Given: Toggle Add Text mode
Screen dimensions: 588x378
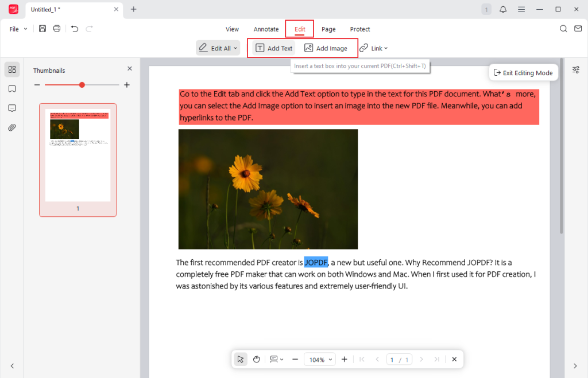Looking at the screenshot, I should [272, 48].
